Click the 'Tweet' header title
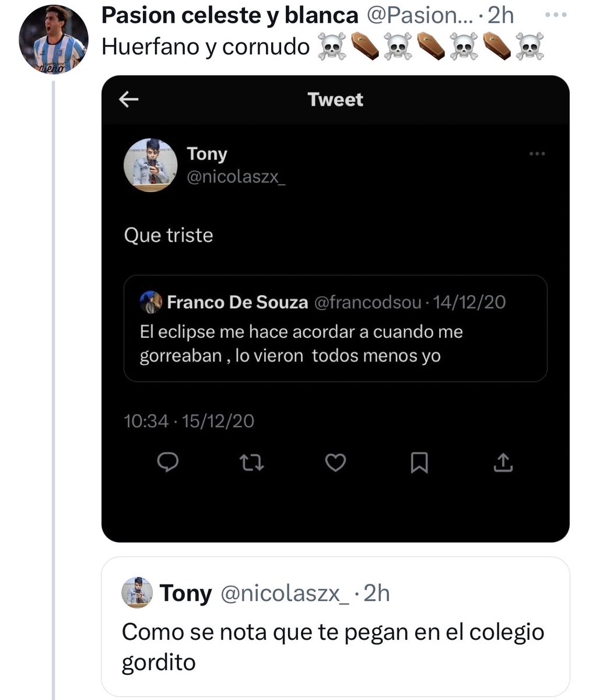589x700 pixels. 335,100
